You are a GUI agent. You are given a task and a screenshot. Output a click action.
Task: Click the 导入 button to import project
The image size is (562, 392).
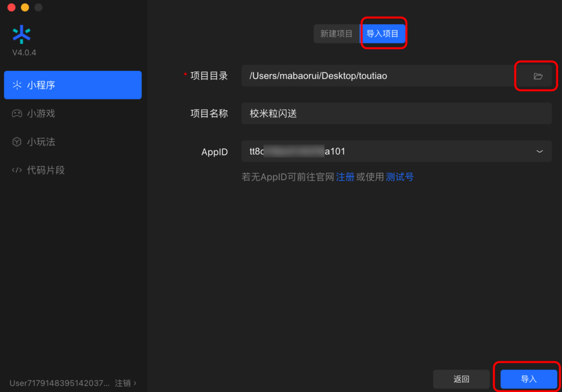[x=527, y=378]
